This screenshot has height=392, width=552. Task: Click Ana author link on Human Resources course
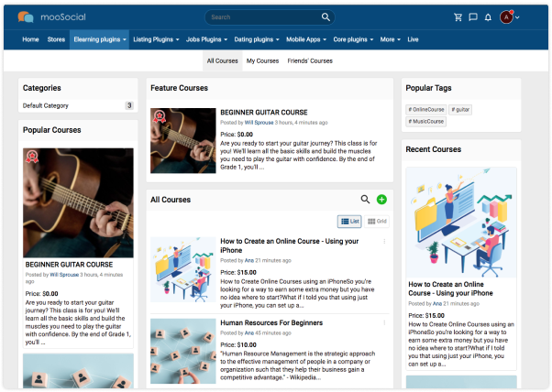(249, 333)
